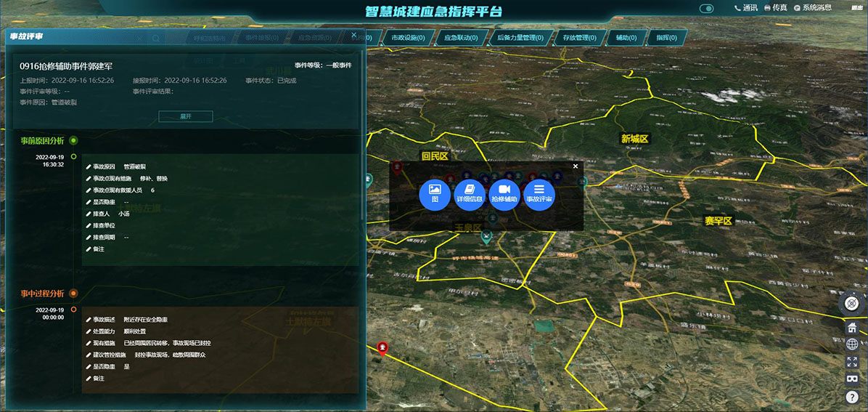Viewport: 868px width, 412px height.
Task: Edit the 事故点现有措施 pencil icon
Action: [89, 179]
